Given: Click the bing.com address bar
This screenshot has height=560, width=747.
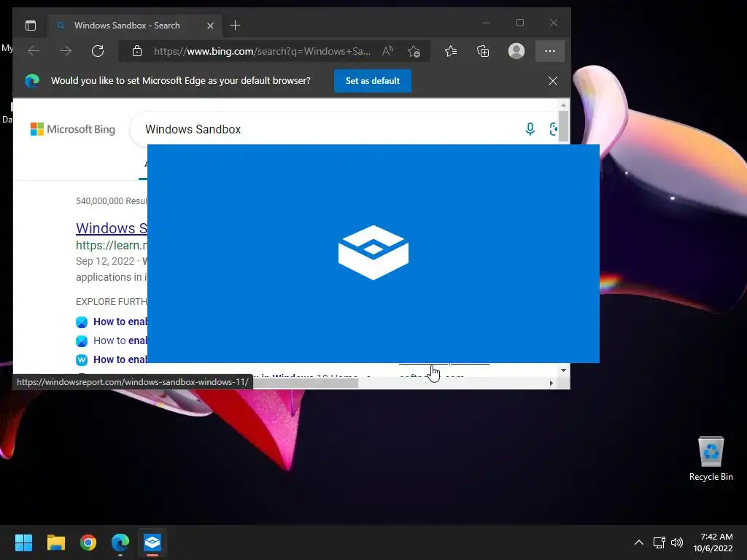Looking at the screenshot, I should [x=262, y=52].
